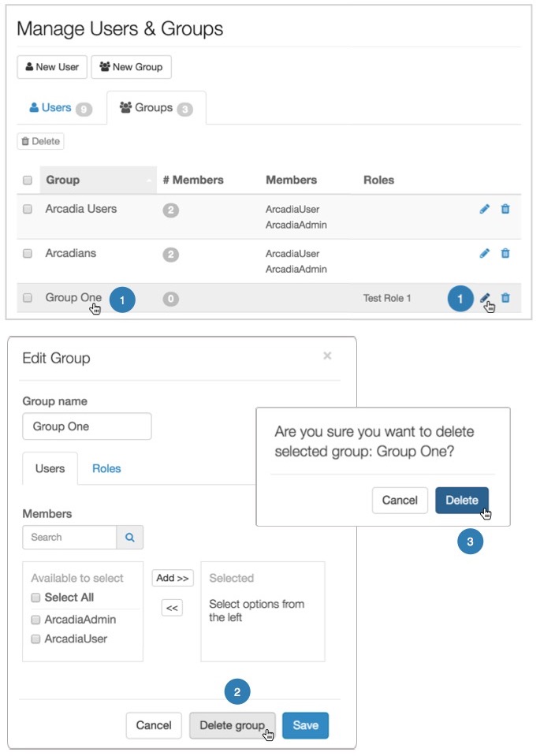Click the New Group button
The height and width of the screenshot is (756, 540).
click(131, 67)
